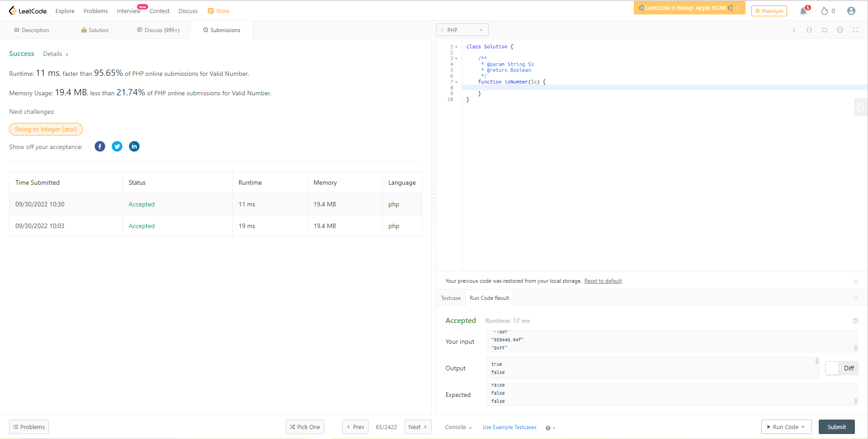
Task: Open submission Details
Action: 56,54
